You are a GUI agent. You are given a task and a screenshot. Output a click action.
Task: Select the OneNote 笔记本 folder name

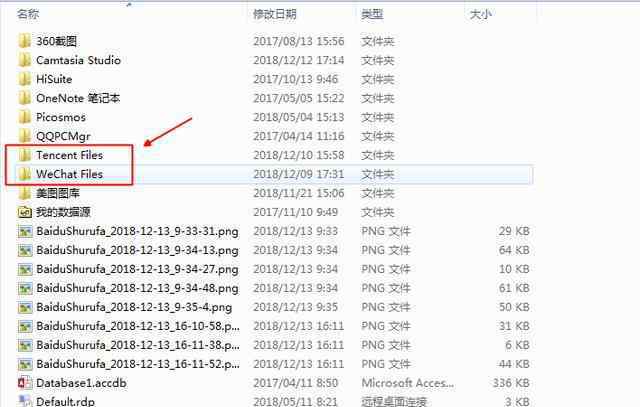78,98
